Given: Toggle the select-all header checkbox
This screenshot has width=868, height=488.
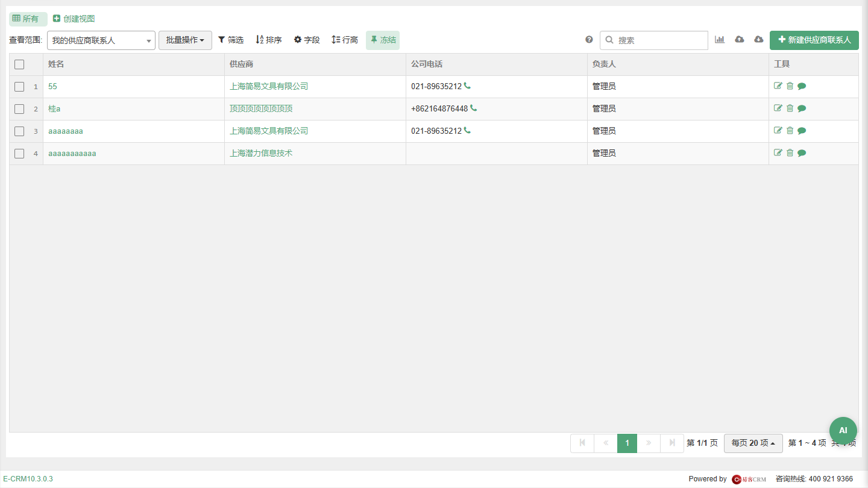Looking at the screenshot, I should pos(19,64).
